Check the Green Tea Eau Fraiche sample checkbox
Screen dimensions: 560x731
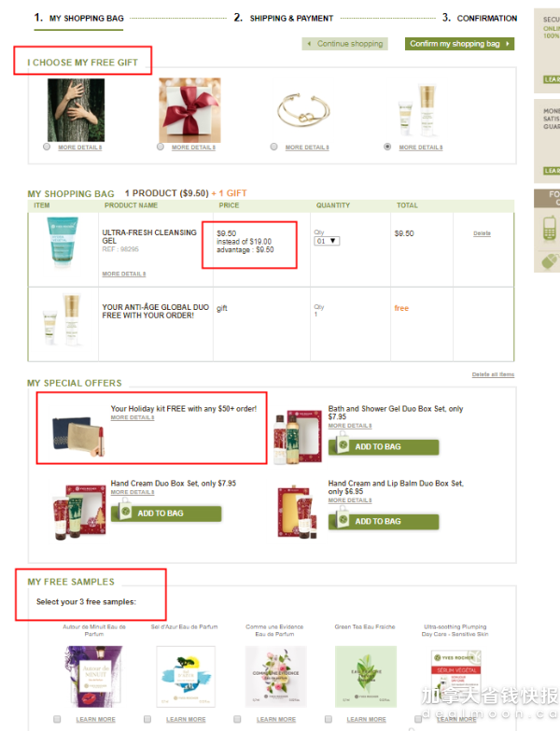tap(329, 719)
